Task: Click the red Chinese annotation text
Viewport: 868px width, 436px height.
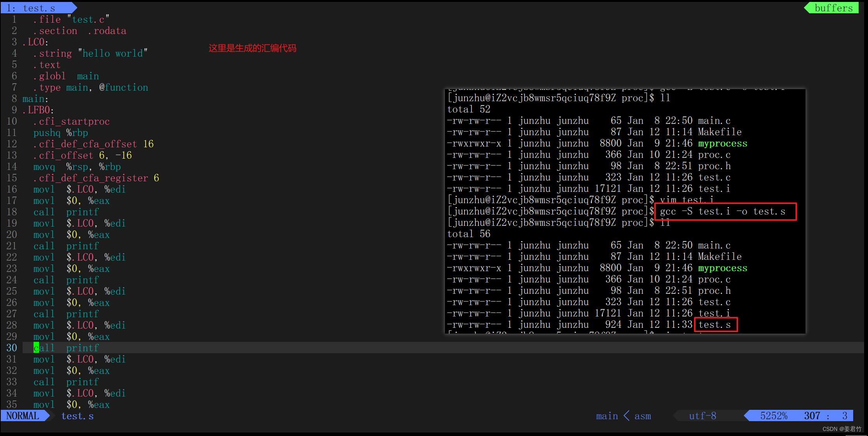Action: click(x=252, y=48)
